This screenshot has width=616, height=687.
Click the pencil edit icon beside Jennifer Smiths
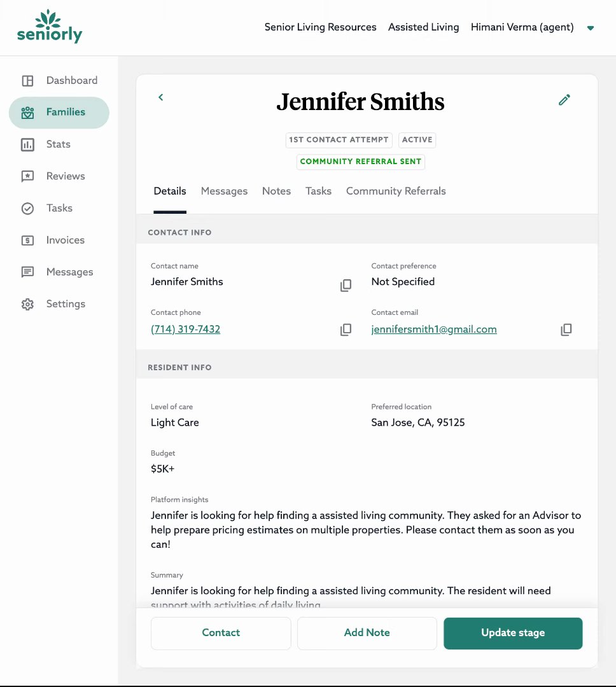point(564,100)
